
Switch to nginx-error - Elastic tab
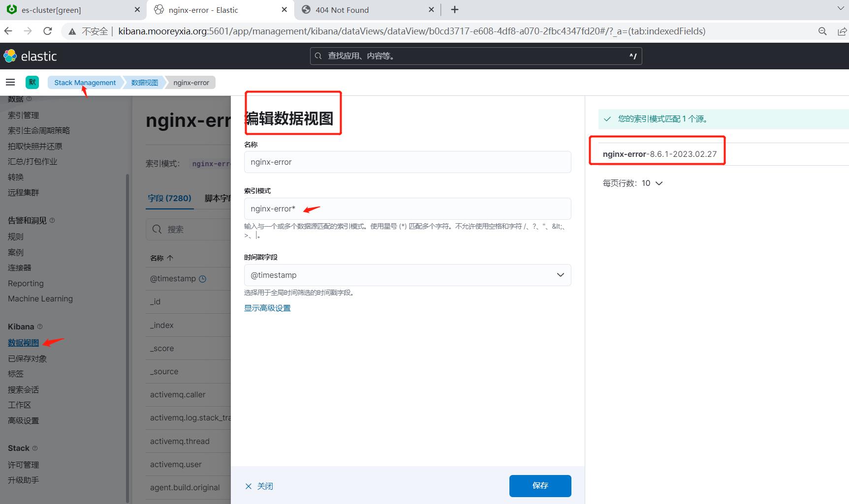[x=220, y=10]
